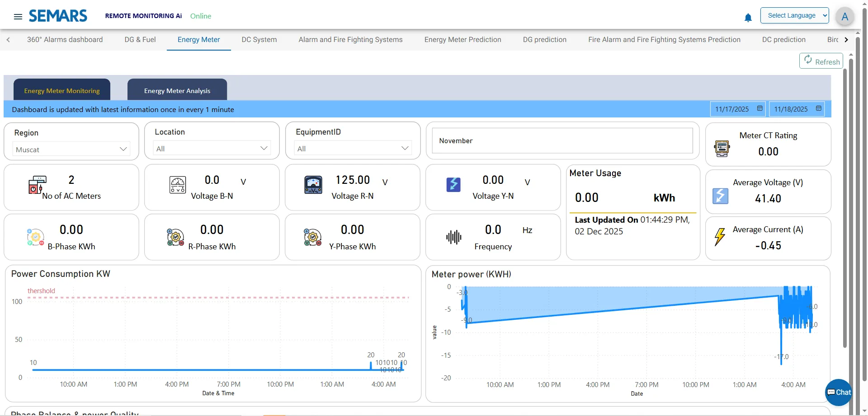Expand the Region dropdown showing Muscat

coord(71,149)
